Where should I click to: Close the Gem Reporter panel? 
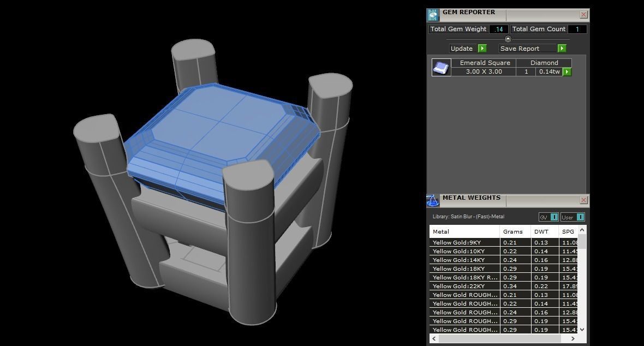(583, 15)
